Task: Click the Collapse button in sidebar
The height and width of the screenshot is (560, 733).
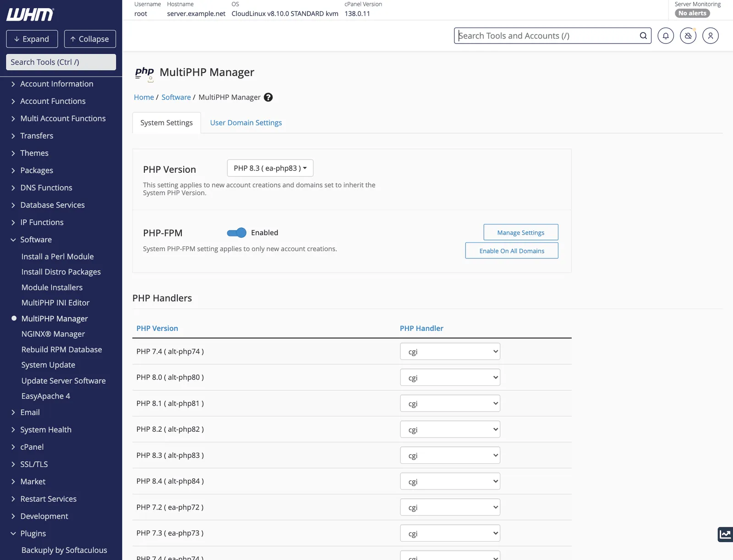Action: [x=90, y=39]
